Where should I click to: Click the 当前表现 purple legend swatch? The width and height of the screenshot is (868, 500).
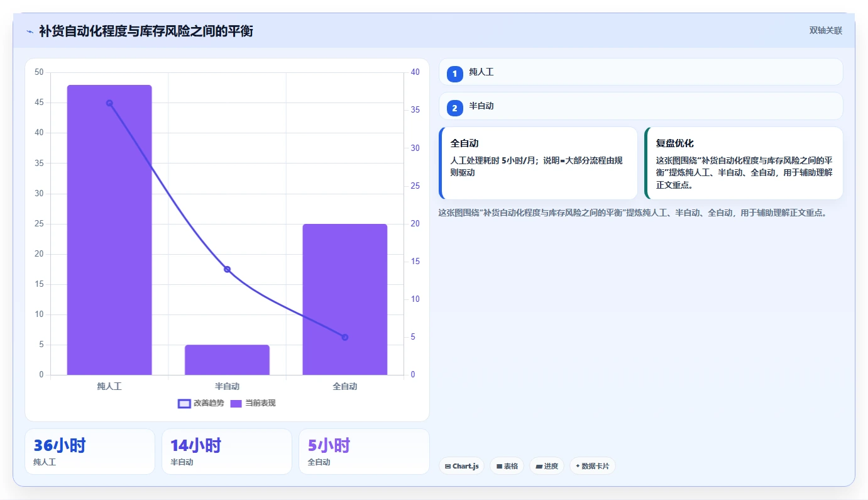pyautogui.click(x=236, y=403)
